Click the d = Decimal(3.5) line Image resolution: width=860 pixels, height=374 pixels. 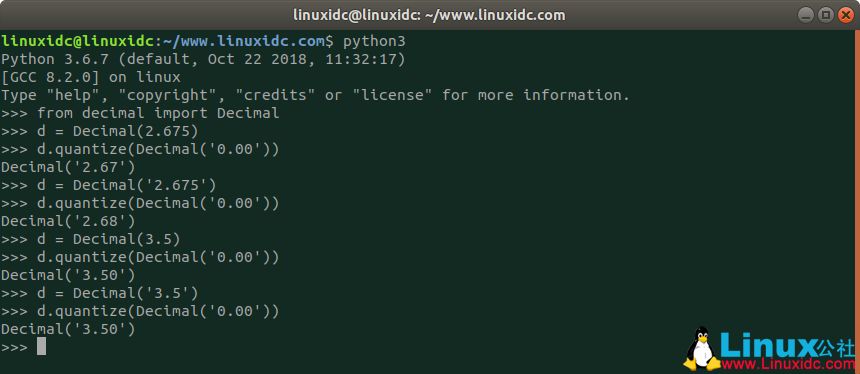[x=90, y=239]
